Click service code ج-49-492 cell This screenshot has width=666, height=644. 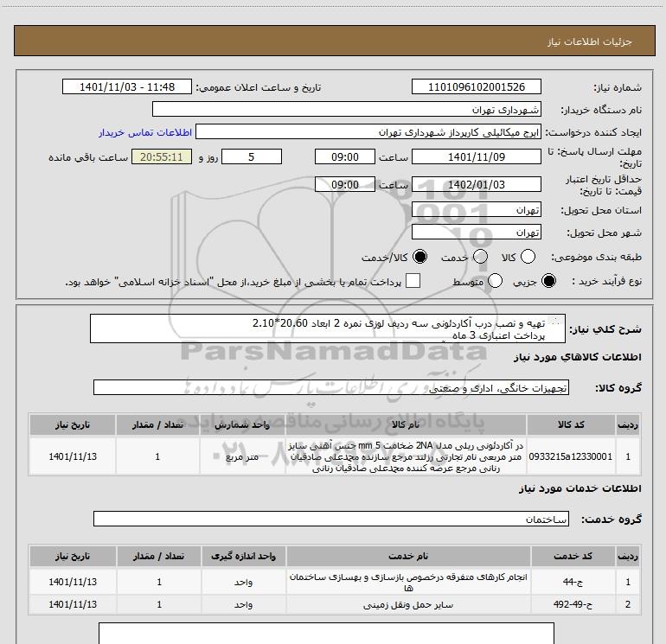pos(573,604)
